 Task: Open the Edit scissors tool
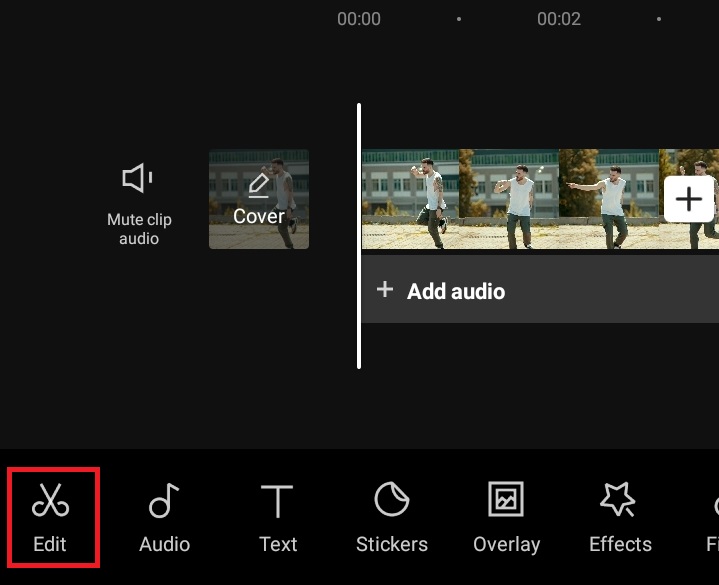click(50, 518)
